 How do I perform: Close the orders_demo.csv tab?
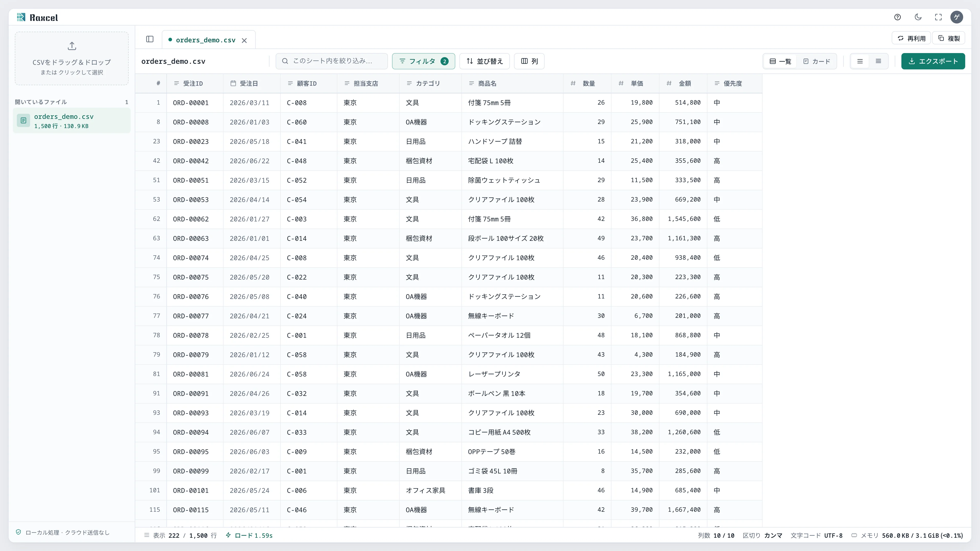[x=244, y=40]
